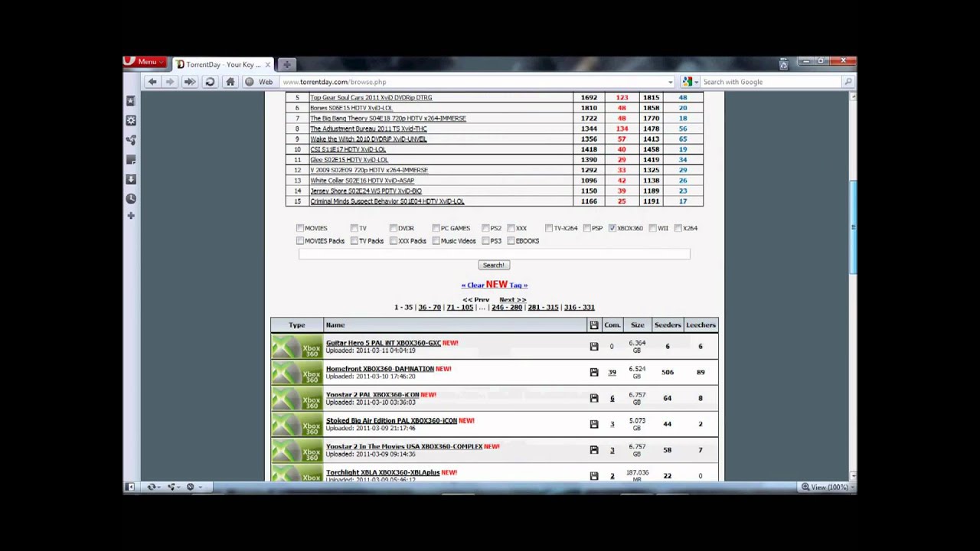Add a panel with sidebar plus
Screen dimensions: 980x551
tap(131, 216)
